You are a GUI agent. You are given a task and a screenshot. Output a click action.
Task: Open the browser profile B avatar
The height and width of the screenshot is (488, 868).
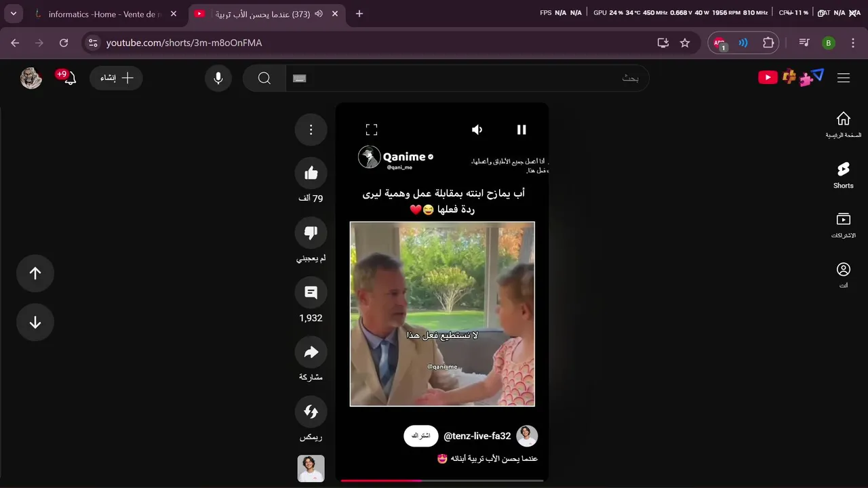click(x=829, y=43)
